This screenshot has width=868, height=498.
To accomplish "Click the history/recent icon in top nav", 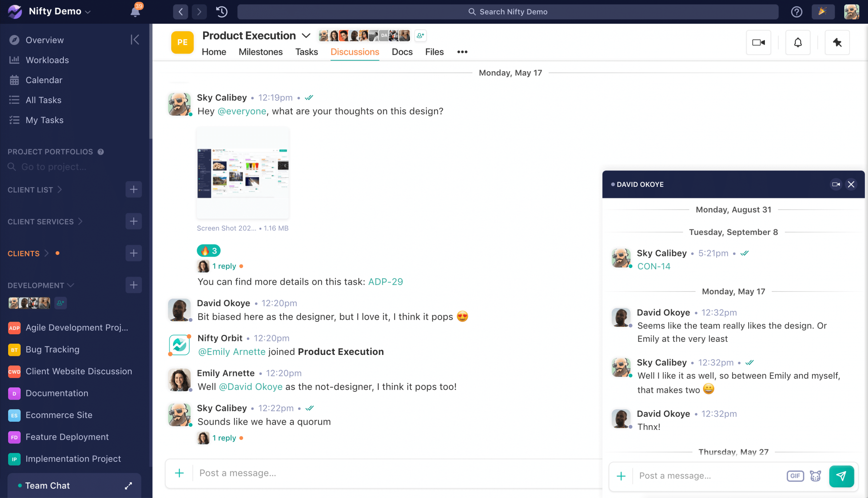I will click(221, 11).
